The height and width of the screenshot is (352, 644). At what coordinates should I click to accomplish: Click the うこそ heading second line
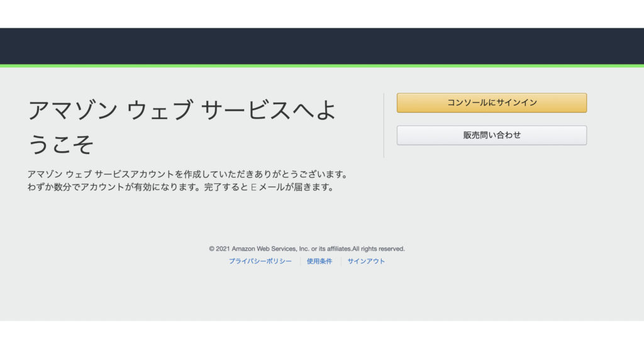coord(61,144)
